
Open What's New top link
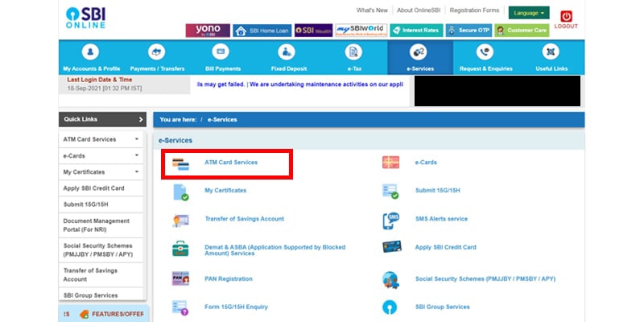[372, 10]
